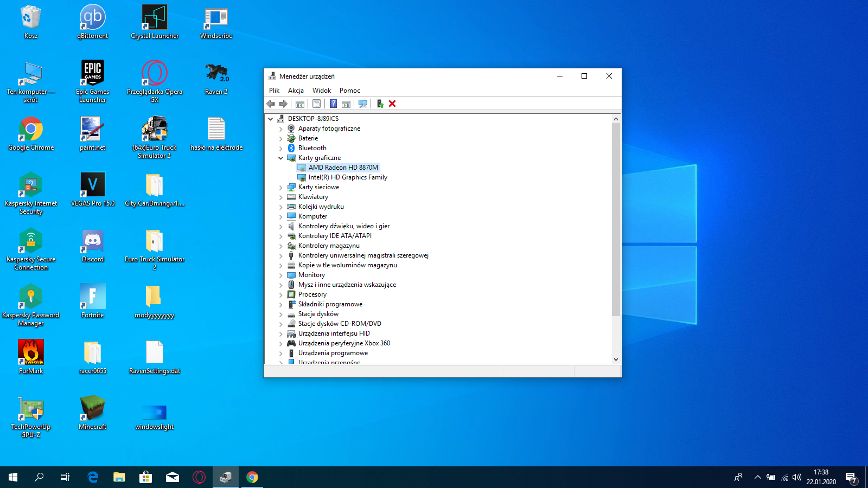Expand the Aparaty fotograficzne category
This screenshot has width=868, height=488.
click(281, 129)
